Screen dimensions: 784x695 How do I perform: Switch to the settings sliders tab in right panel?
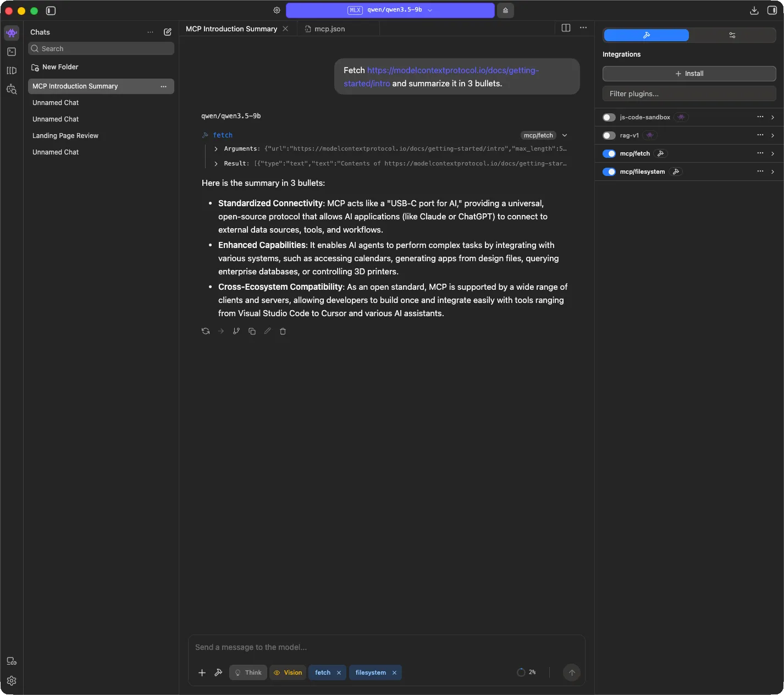click(x=732, y=35)
